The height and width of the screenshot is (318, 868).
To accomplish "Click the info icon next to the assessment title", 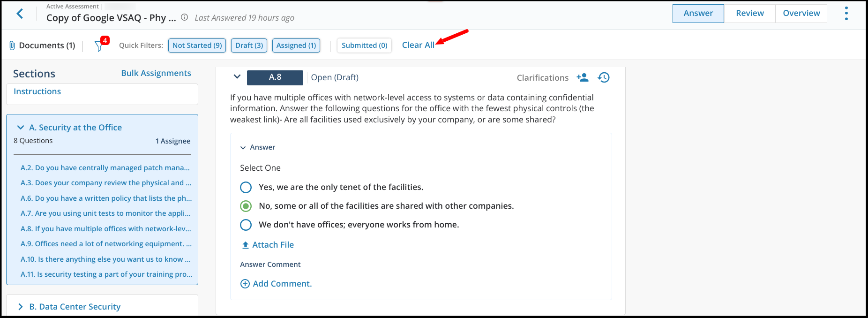I will coord(183,18).
